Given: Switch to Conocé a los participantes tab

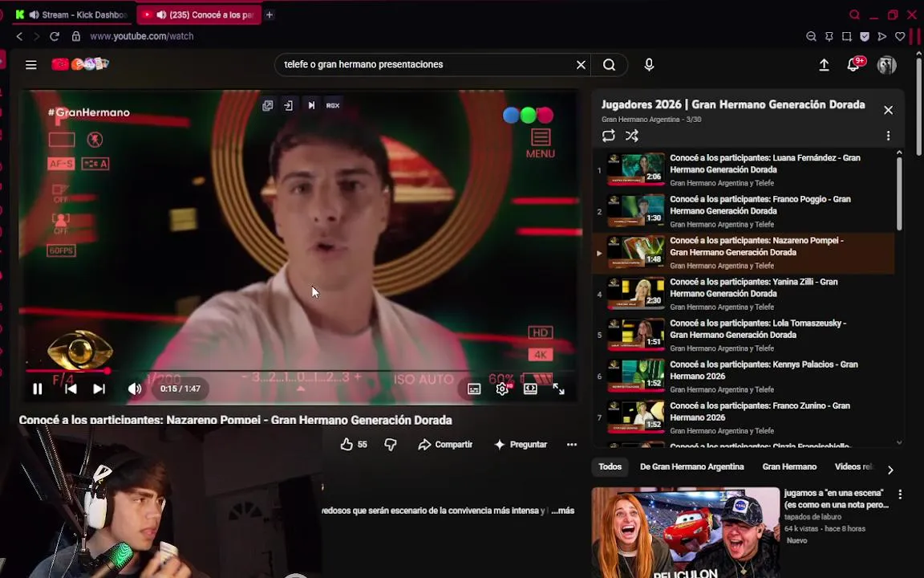Looking at the screenshot, I should pyautogui.click(x=199, y=14).
